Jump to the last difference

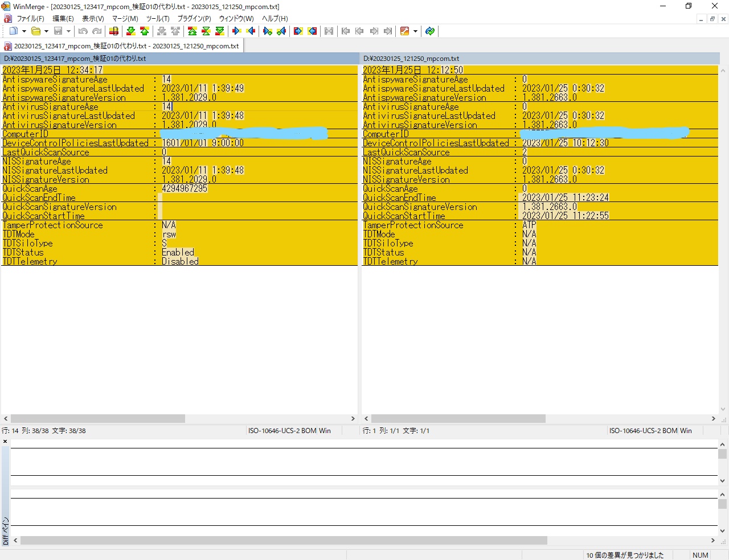click(x=219, y=31)
